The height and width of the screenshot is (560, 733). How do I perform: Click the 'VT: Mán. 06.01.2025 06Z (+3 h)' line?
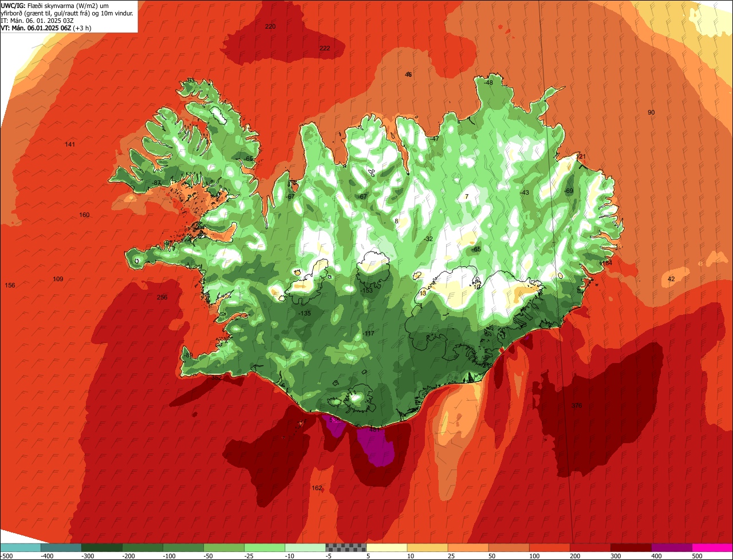(46, 27)
